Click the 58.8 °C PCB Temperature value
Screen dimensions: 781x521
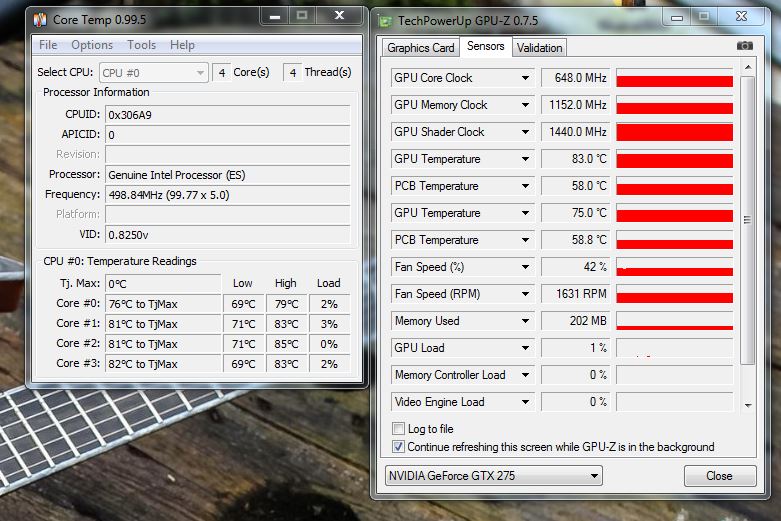coord(575,240)
